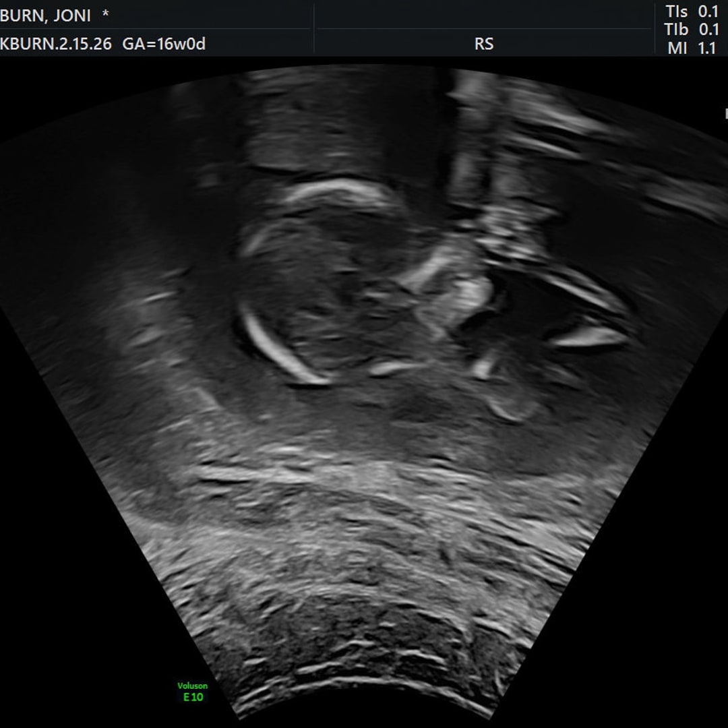Screen dimensions: 728x728
Task: Click the TIs value 0.1
Action: coord(708,11)
